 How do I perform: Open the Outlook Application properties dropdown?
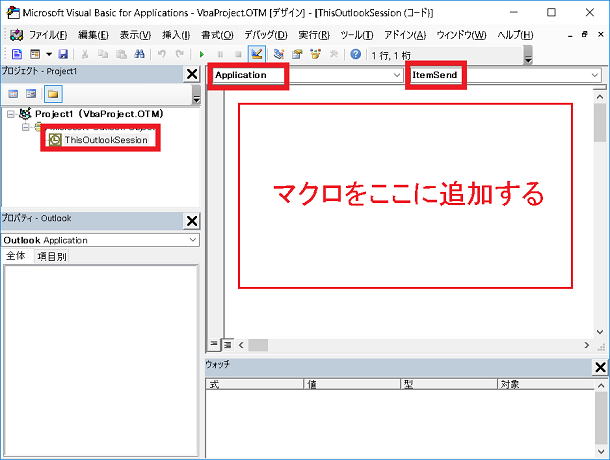pos(193,240)
